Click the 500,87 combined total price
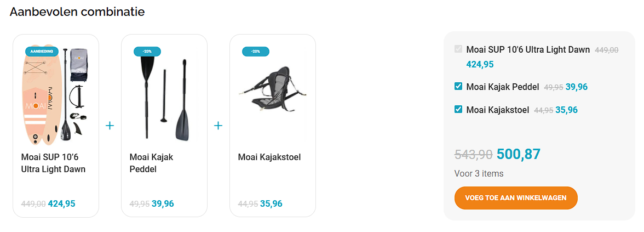 coord(518,154)
